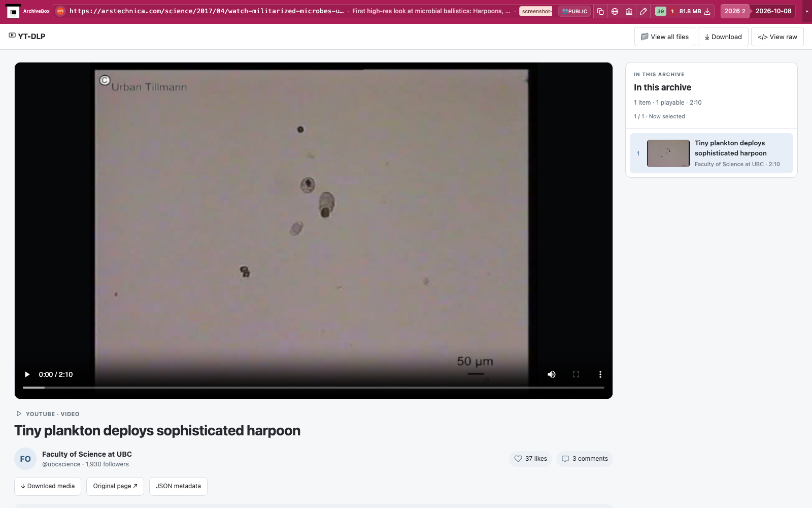Open View raw output
Image resolution: width=812 pixels, height=508 pixels.
point(777,37)
